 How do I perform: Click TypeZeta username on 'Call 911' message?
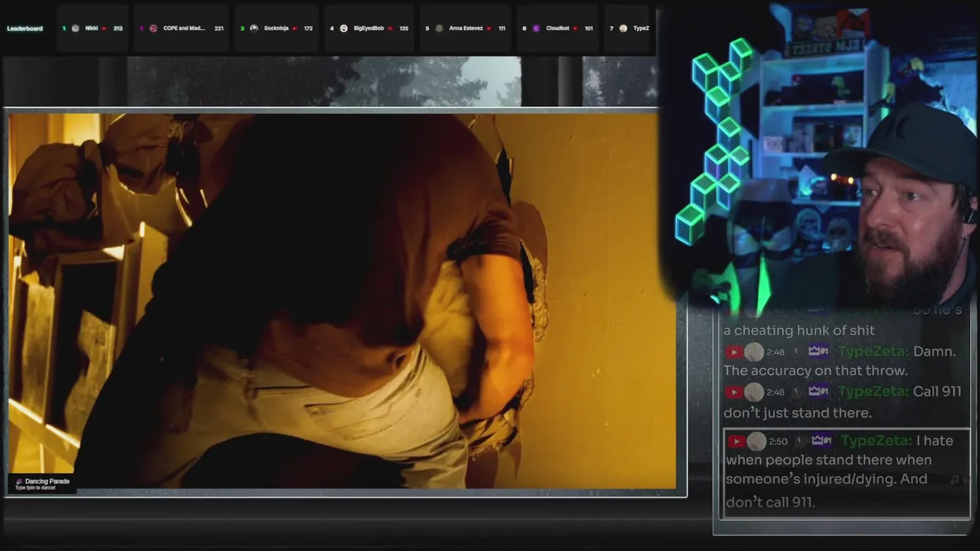(873, 392)
